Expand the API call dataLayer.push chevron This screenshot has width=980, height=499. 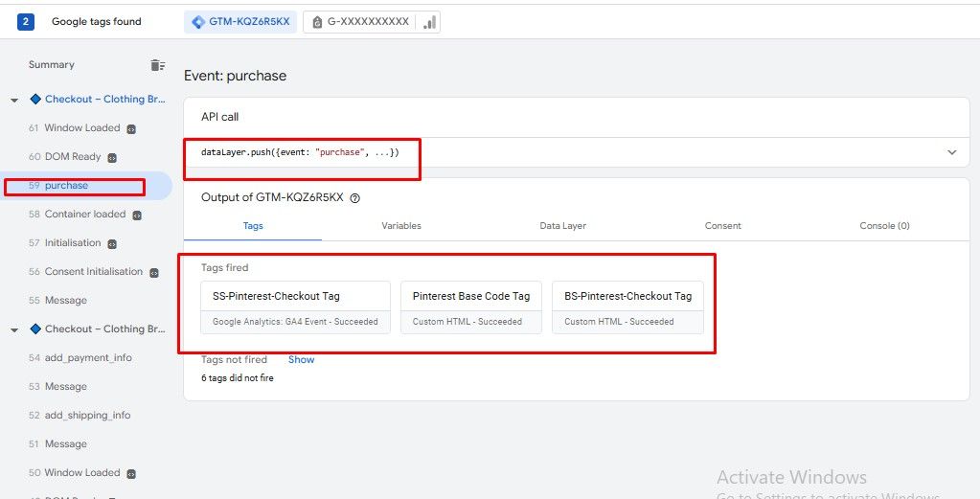pyautogui.click(x=951, y=152)
